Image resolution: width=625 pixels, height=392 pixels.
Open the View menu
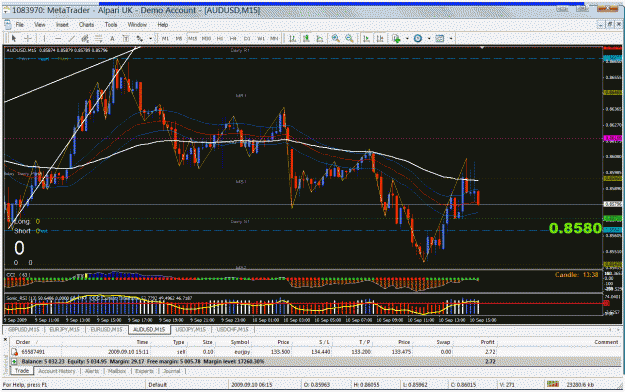[39, 25]
